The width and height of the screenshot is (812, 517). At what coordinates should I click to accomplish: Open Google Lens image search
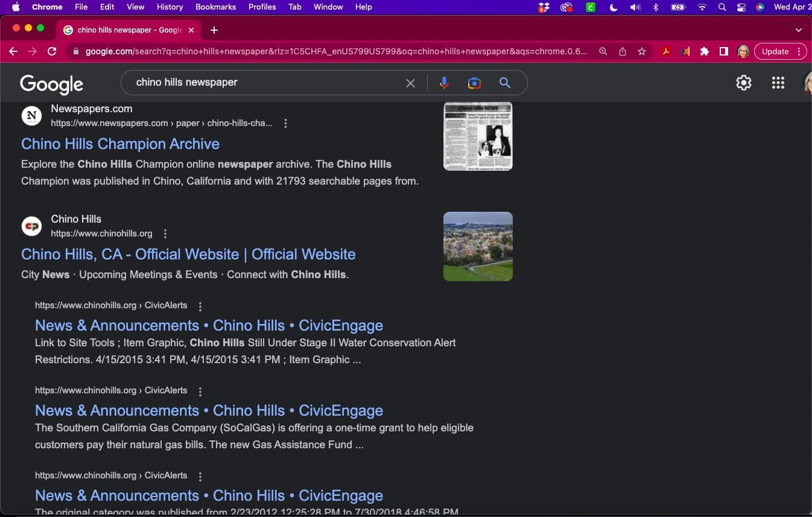(474, 83)
